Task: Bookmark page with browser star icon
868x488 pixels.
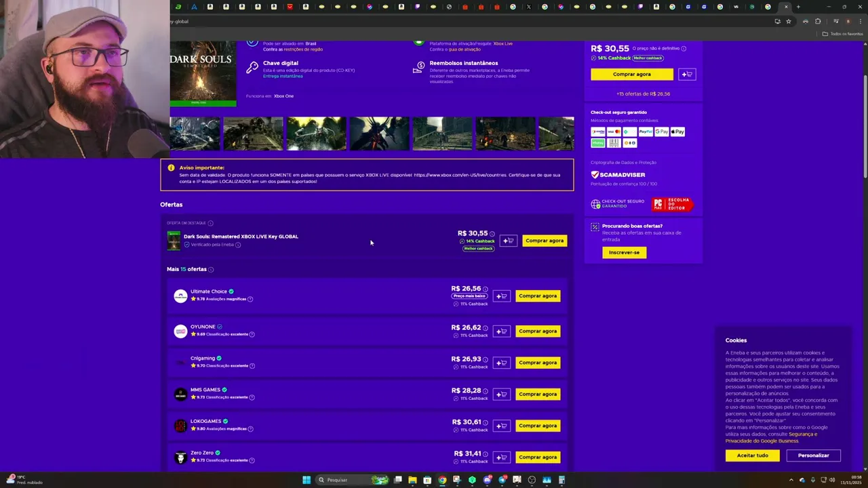Action: [788, 22]
